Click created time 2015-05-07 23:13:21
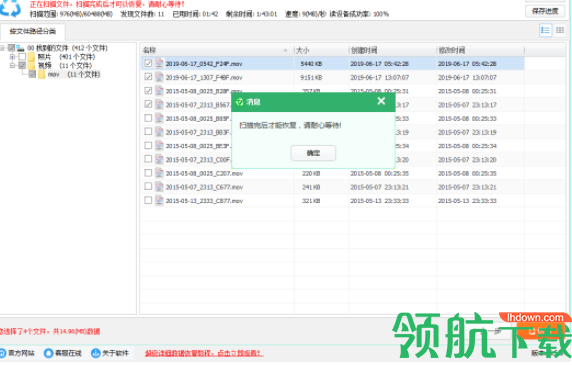The image size is (572, 365). [379, 187]
